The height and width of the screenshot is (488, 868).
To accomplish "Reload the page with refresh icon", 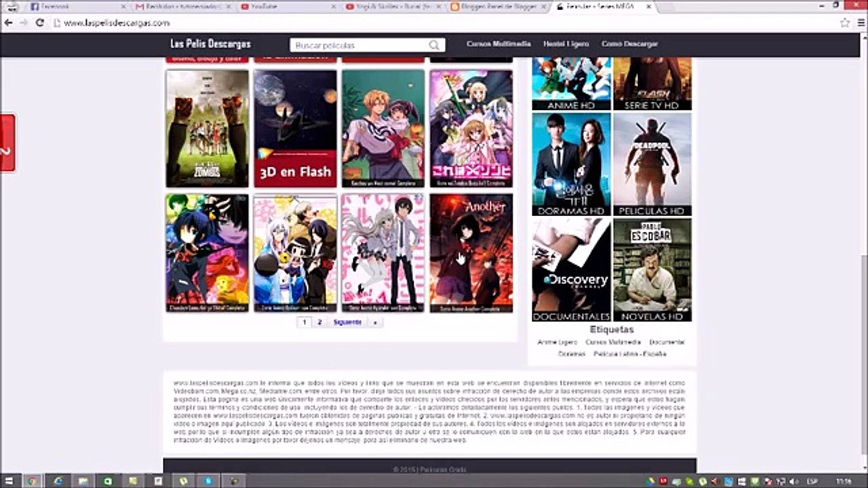I will point(39,22).
